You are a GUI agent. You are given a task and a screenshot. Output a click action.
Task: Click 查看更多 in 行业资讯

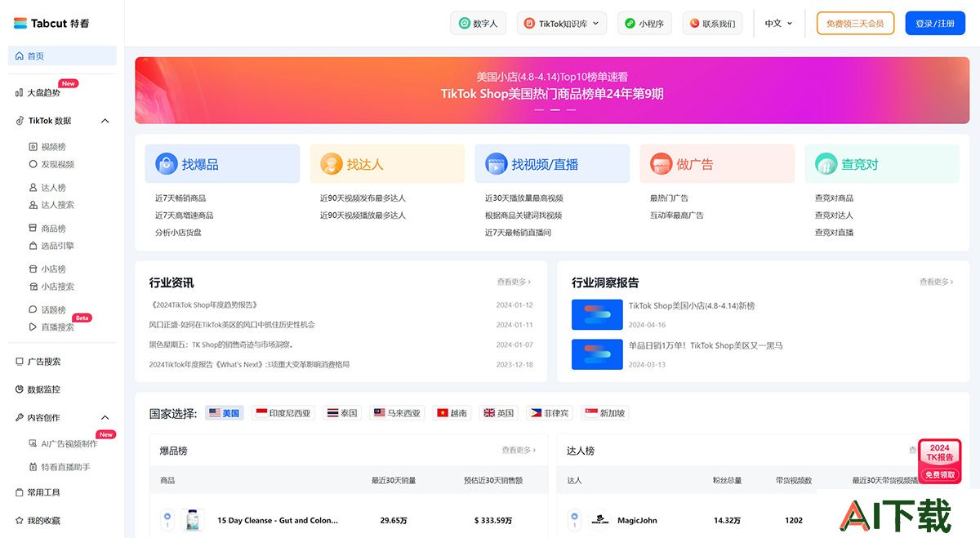(514, 282)
